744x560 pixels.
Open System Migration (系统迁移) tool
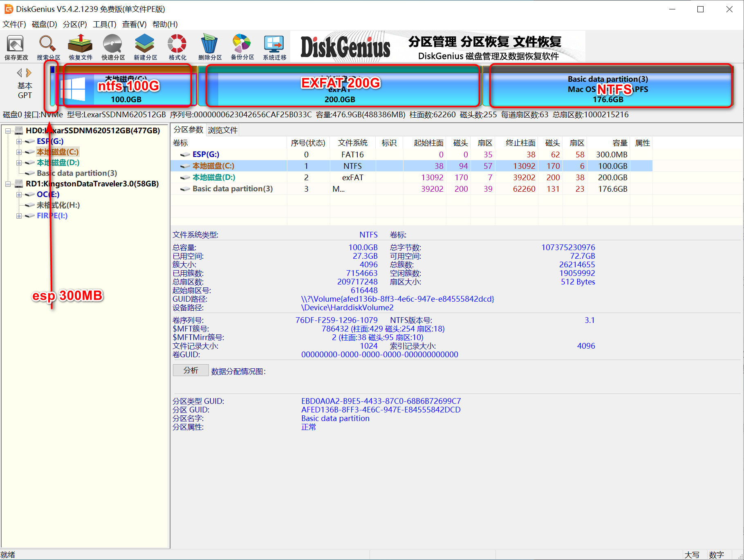tap(274, 47)
